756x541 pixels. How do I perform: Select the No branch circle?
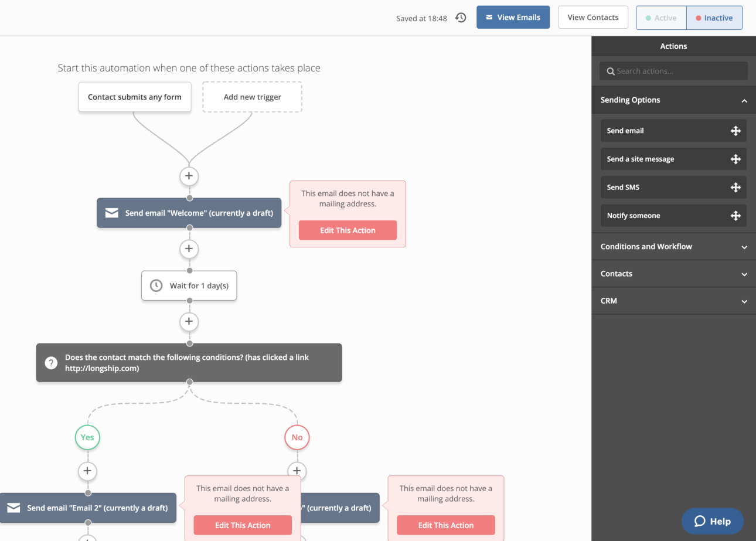point(297,437)
